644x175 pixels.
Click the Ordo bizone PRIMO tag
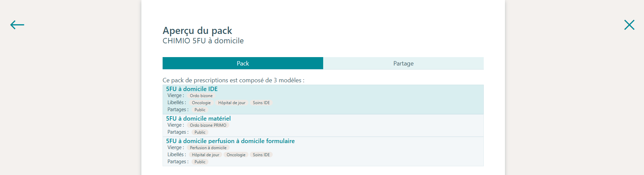[x=208, y=125]
